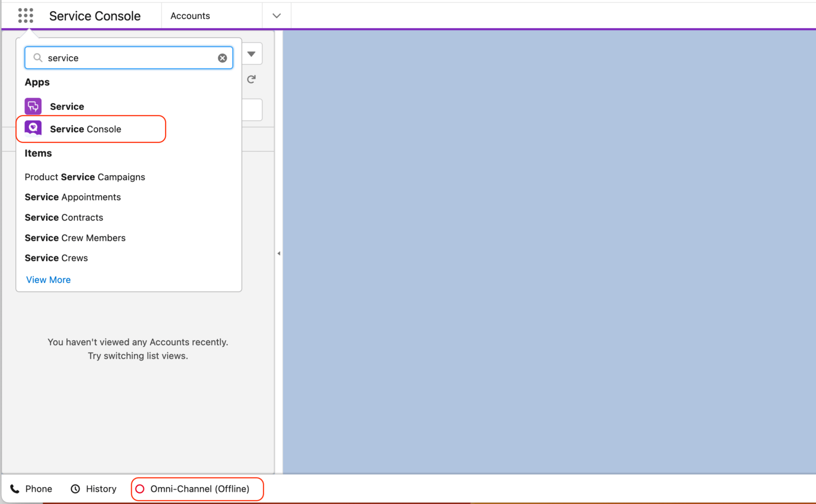Refresh the Accounts list view

(x=251, y=79)
